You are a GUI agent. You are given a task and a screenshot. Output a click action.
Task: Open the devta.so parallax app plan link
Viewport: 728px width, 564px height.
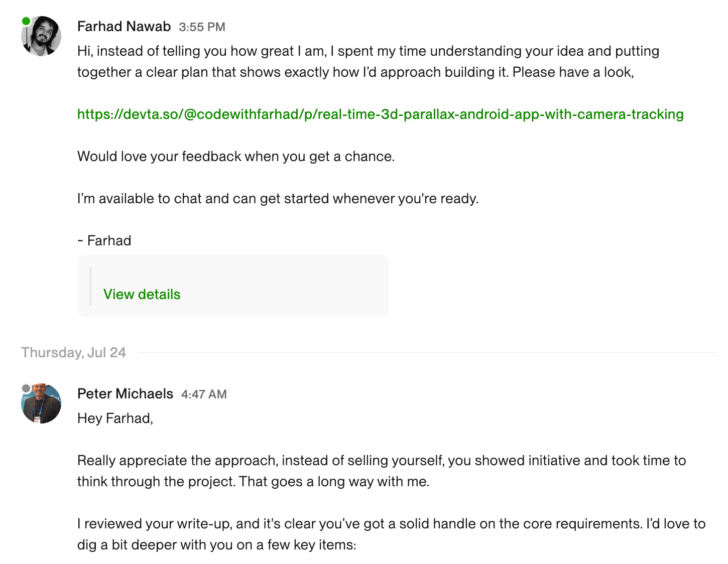380,114
